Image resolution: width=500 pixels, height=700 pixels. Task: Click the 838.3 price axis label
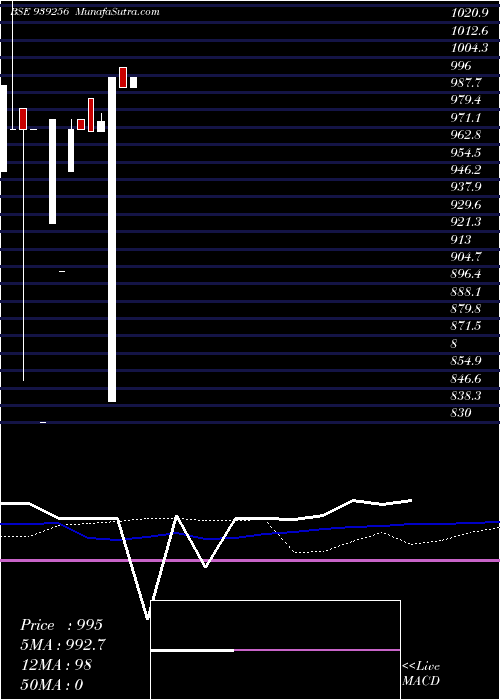(466, 396)
